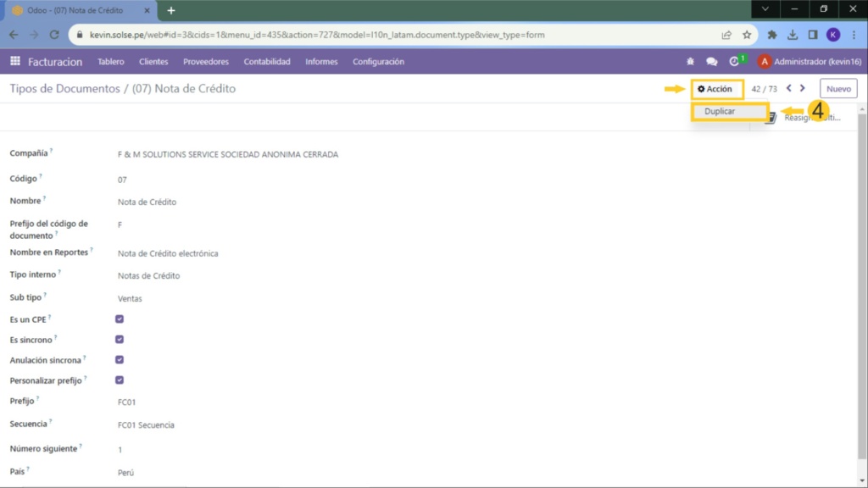
Task: Open the browser extensions puzzle icon
Action: click(x=772, y=35)
